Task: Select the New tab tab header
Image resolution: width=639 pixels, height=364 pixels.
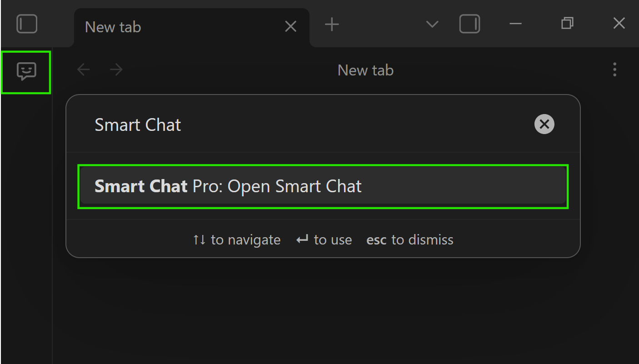Action: [182, 27]
